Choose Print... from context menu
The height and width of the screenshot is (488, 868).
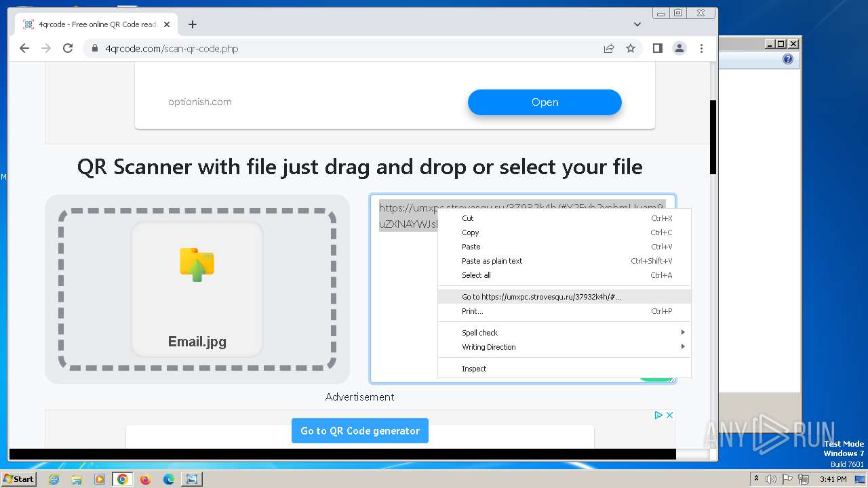pyautogui.click(x=564, y=311)
